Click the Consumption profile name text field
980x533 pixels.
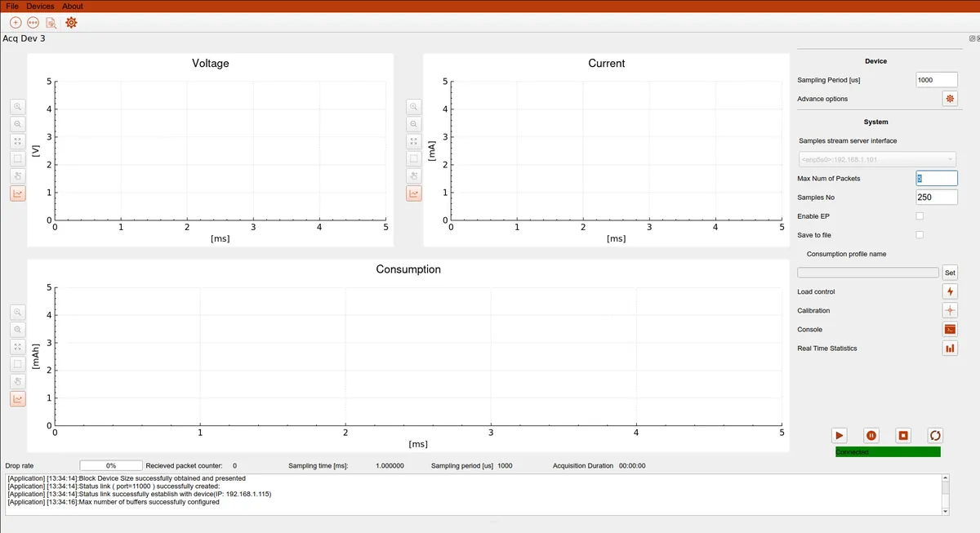click(x=868, y=273)
